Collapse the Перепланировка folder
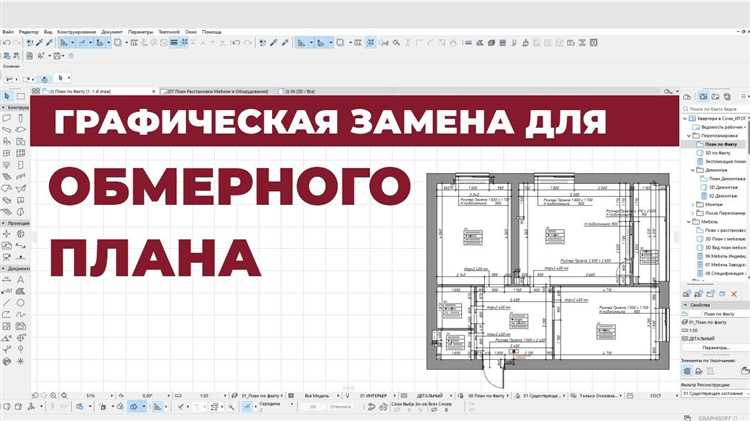750x421 pixels. (689, 135)
